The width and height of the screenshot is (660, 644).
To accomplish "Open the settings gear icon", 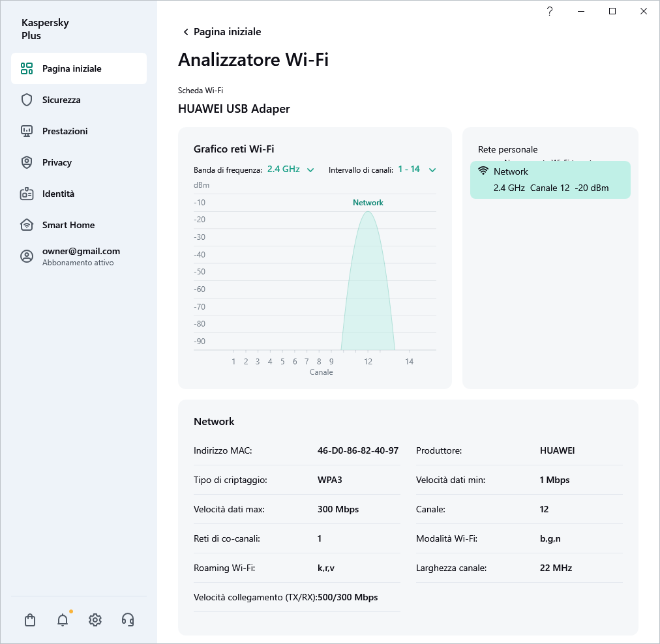I will 95,620.
